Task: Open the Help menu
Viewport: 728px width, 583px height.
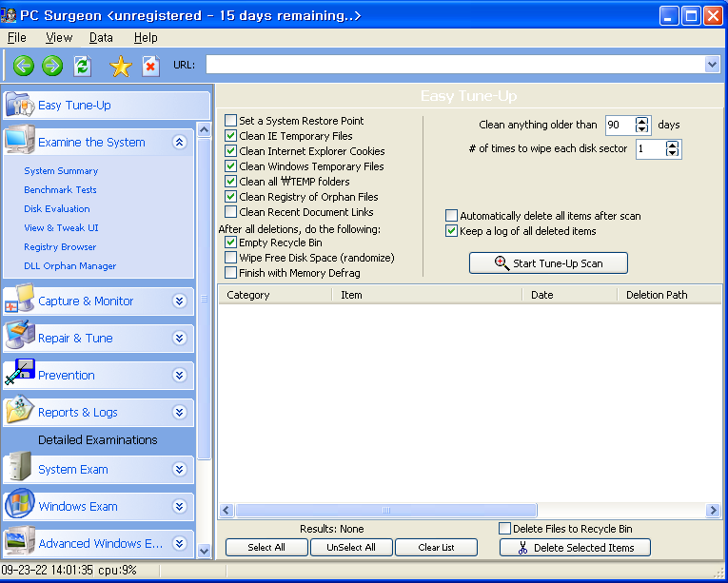Action: click(146, 38)
